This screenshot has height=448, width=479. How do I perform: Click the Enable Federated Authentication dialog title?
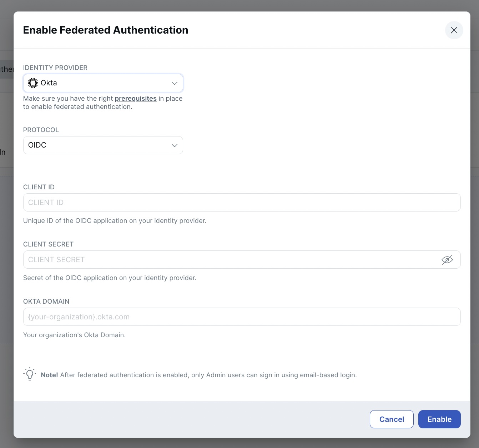tap(106, 30)
